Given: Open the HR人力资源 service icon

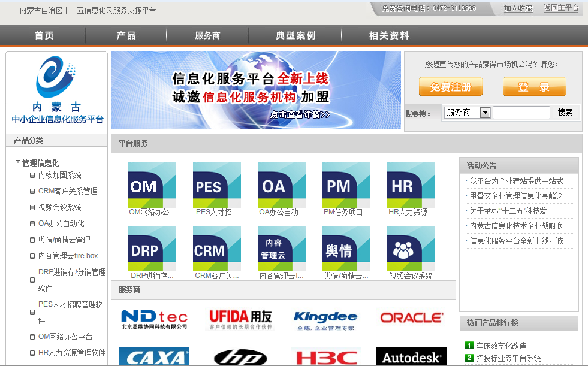Looking at the screenshot, I should pos(411,185).
